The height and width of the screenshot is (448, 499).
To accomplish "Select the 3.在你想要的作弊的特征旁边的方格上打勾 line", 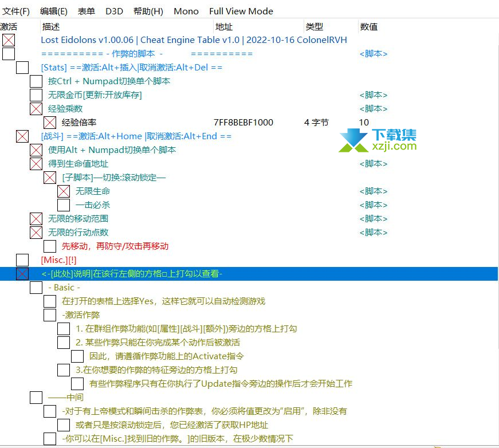I will click(x=156, y=370).
